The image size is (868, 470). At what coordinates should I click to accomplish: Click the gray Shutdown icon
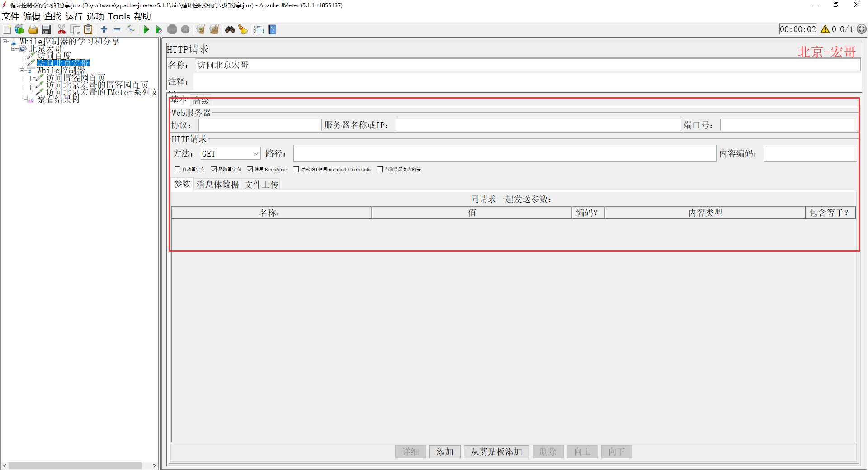tap(185, 29)
